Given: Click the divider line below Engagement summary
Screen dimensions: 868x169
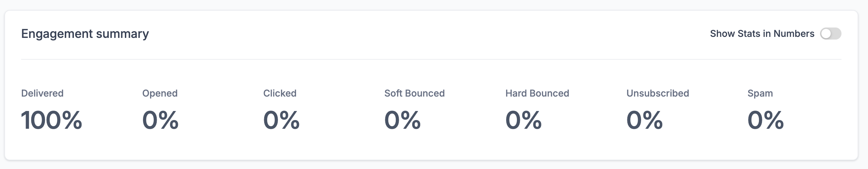Looking at the screenshot, I should [x=431, y=59].
